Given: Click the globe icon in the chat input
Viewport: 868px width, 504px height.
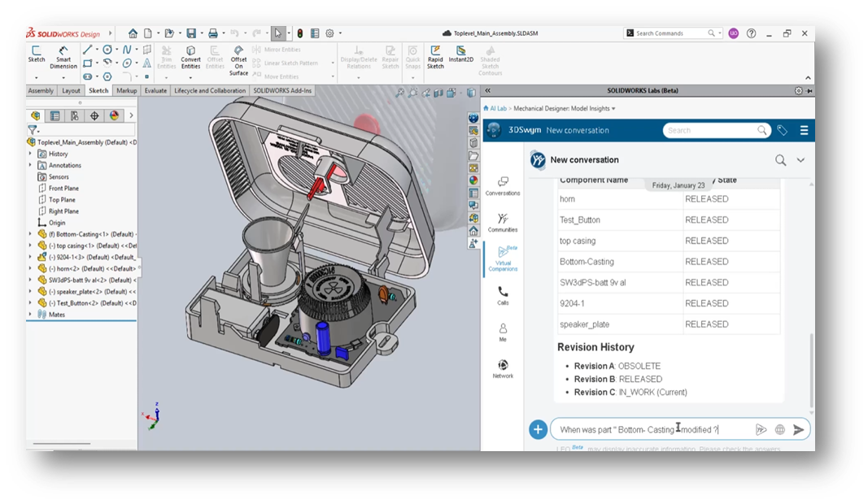Looking at the screenshot, I should 779,430.
